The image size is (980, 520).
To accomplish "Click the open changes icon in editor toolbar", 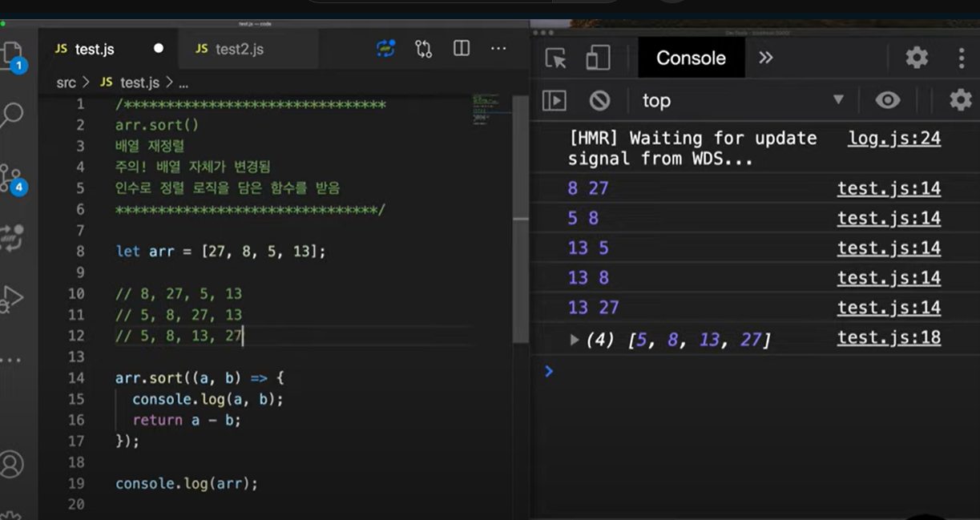I will coord(424,49).
